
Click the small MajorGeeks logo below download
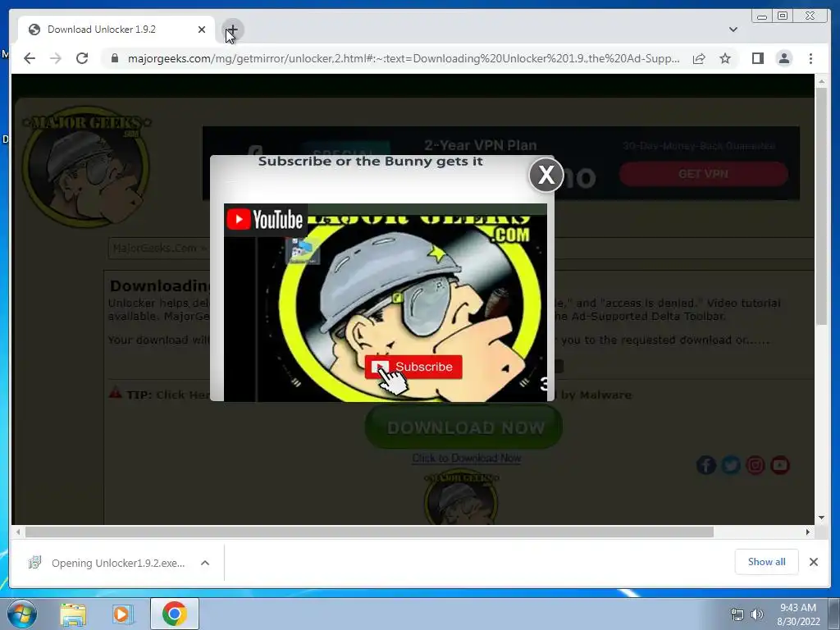coord(461,498)
